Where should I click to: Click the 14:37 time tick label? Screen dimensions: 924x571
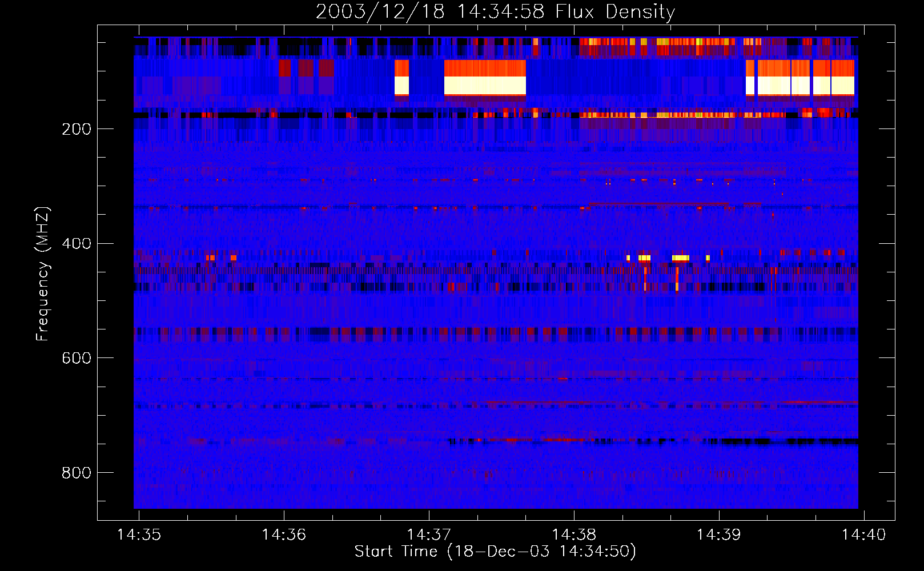tap(429, 534)
